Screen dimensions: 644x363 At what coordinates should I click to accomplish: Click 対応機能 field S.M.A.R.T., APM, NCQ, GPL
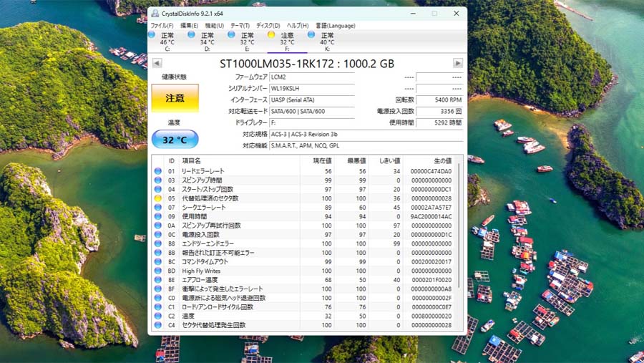pos(366,145)
